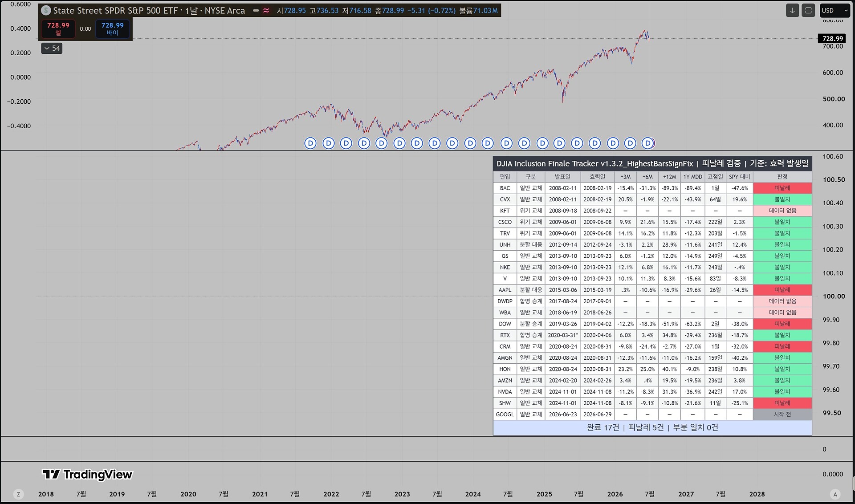Select the DWDP ticker cell
The image size is (855, 504).
pos(505,301)
